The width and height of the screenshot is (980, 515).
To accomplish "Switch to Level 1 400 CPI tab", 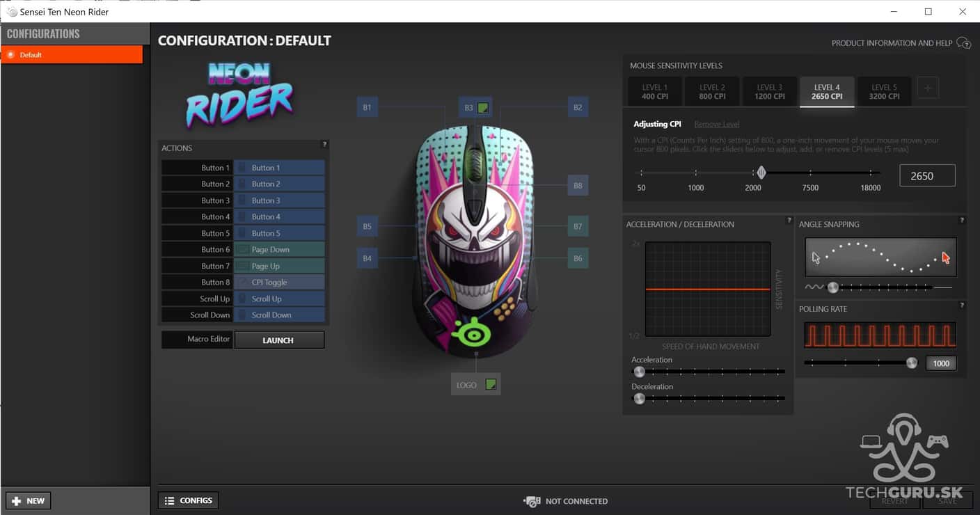I will point(655,92).
